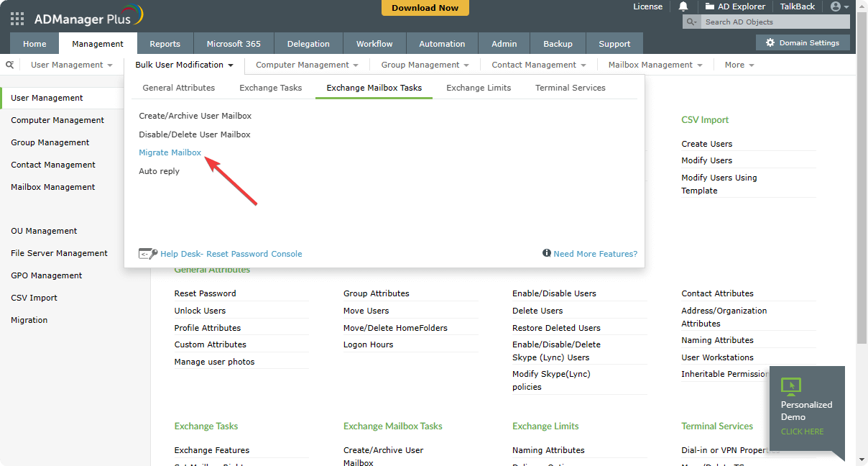This screenshot has height=466, width=868.
Task: Click CLICK HERE on Personalized Demo card
Action: point(803,431)
